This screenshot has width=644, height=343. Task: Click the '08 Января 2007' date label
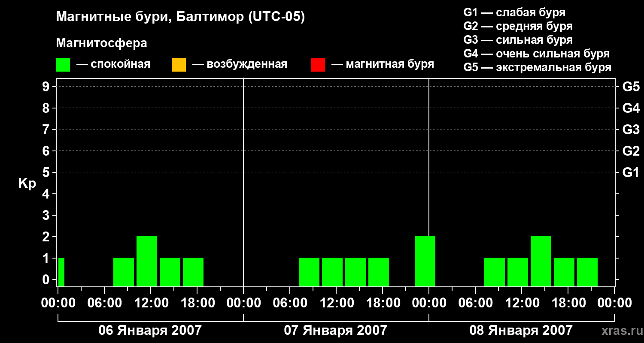(x=521, y=330)
